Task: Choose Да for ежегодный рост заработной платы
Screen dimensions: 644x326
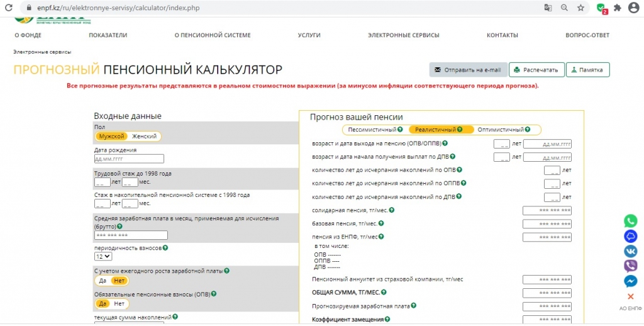Action: [x=103, y=281]
